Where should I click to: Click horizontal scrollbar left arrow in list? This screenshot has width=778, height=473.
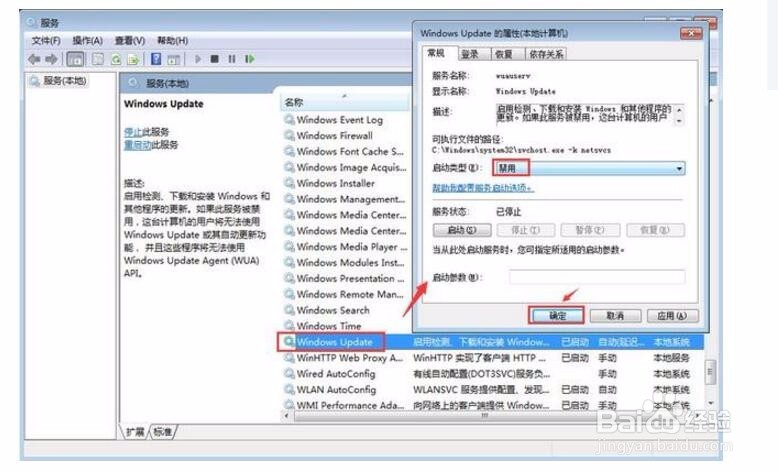(287, 416)
